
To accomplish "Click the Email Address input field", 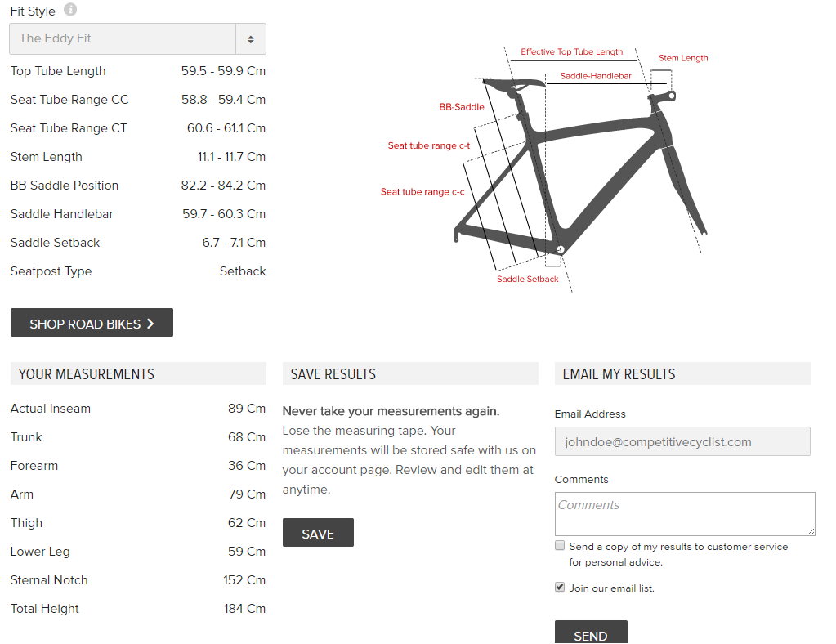I will (x=682, y=441).
